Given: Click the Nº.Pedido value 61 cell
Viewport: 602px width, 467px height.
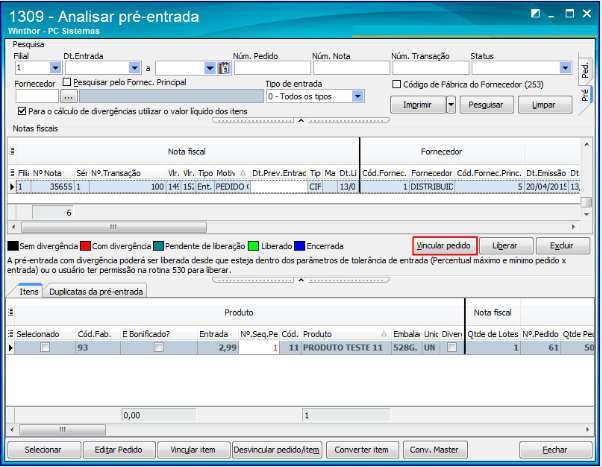Looking at the screenshot, I should tap(540, 348).
